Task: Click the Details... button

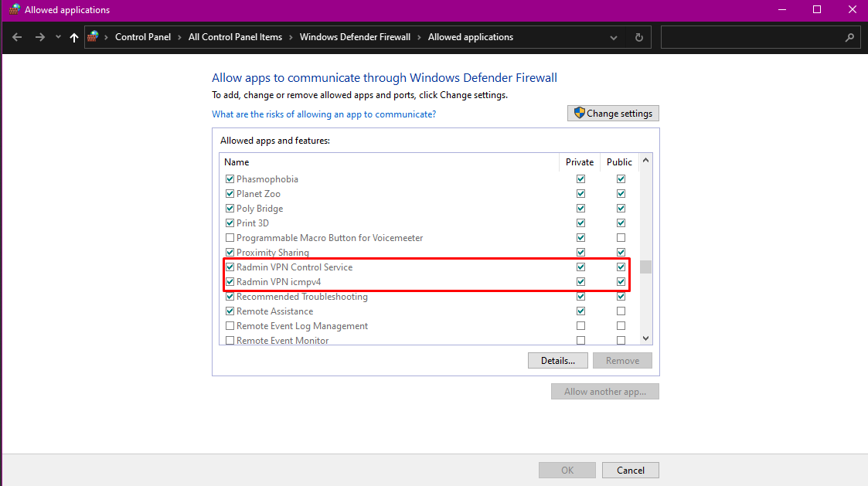Action: [x=557, y=360]
